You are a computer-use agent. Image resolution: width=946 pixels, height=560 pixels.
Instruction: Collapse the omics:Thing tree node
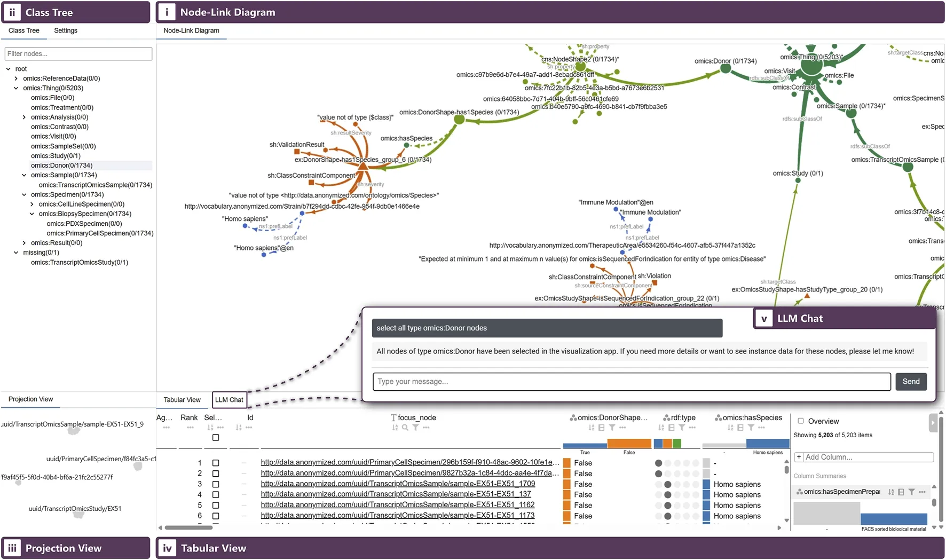(16, 88)
